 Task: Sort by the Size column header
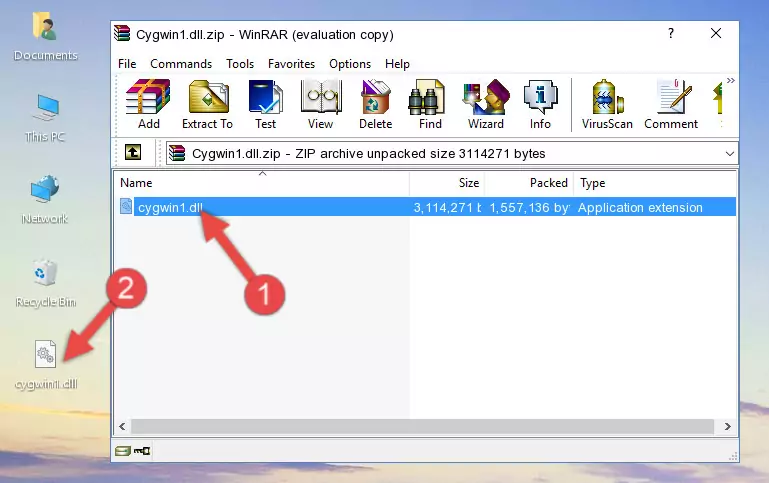click(x=447, y=183)
